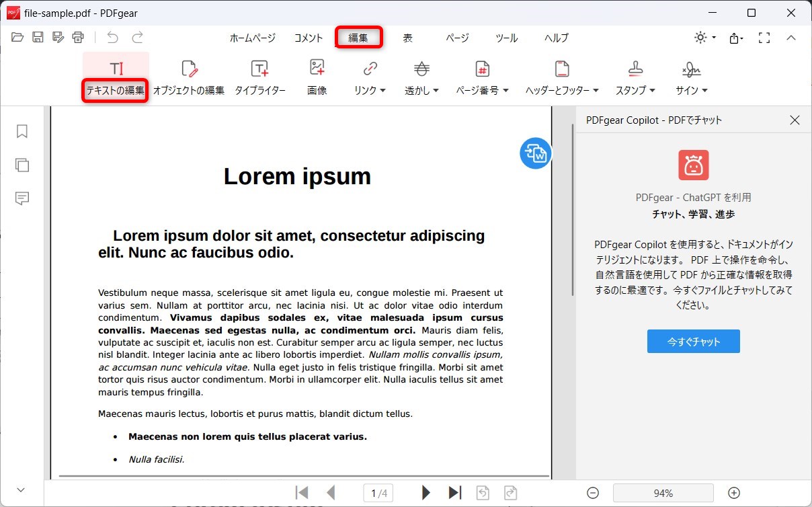
Task: Open the comments panel via sidebar icon
Action: pyautogui.click(x=22, y=198)
